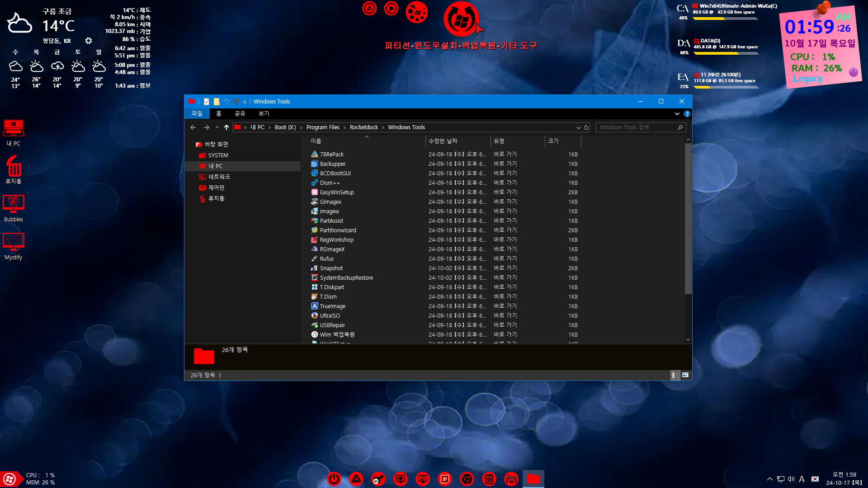
Task: Click the D: DATA drive usage bar widget
Action: [x=726, y=53]
